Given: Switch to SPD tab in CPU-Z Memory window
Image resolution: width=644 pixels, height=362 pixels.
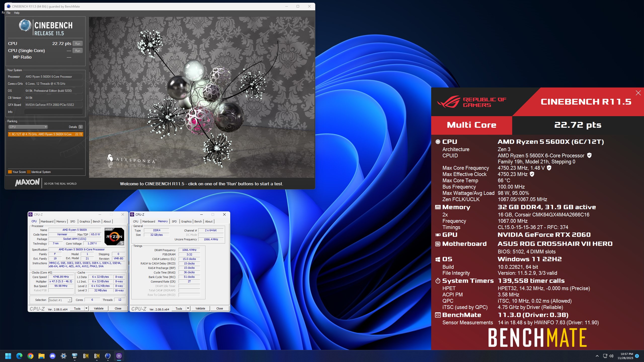Looking at the screenshot, I should coord(174,221).
